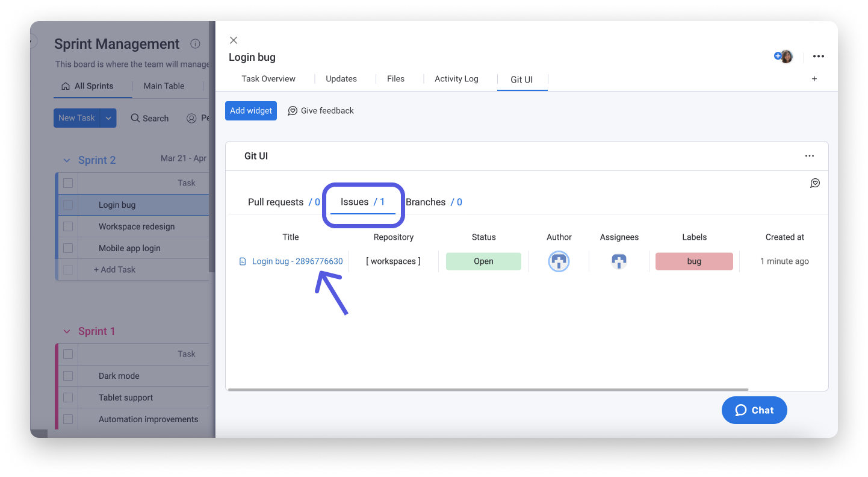Click the author avatar on the issue row

(559, 261)
